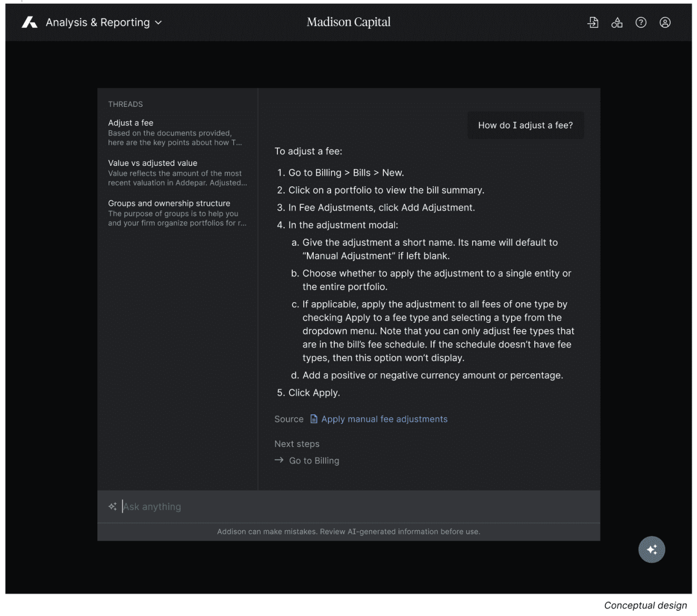Click sub-step 'Add a positive or negative currency amount'

tap(433, 375)
